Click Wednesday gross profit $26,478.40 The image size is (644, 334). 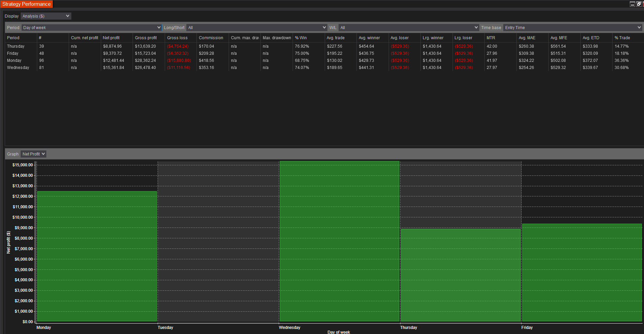tap(145, 68)
